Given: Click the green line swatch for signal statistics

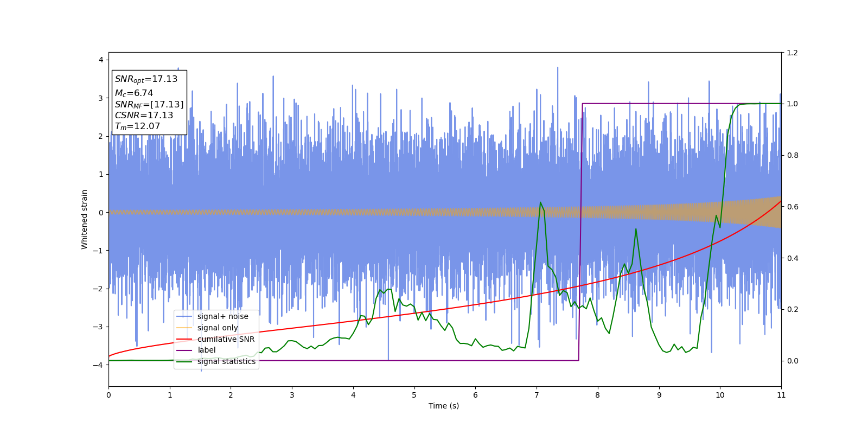Looking at the screenshot, I should coord(184,362).
